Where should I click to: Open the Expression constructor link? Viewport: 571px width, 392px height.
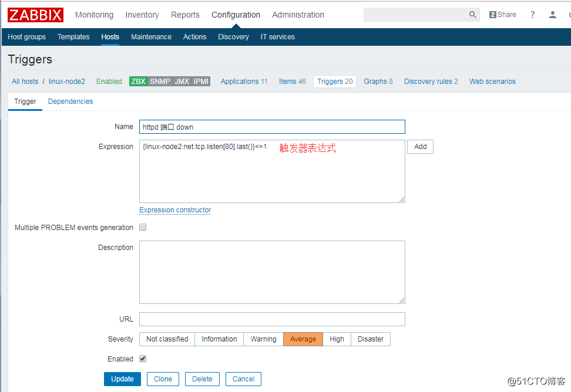175,210
